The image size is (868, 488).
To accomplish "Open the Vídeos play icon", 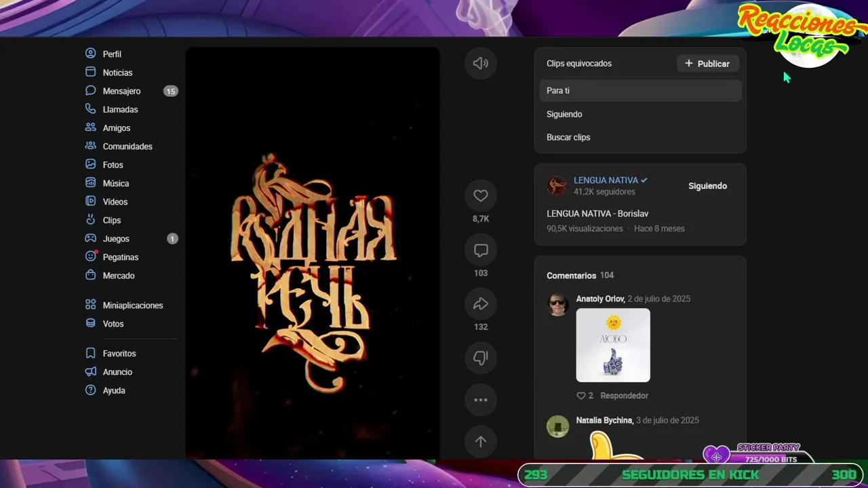I will coord(90,201).
